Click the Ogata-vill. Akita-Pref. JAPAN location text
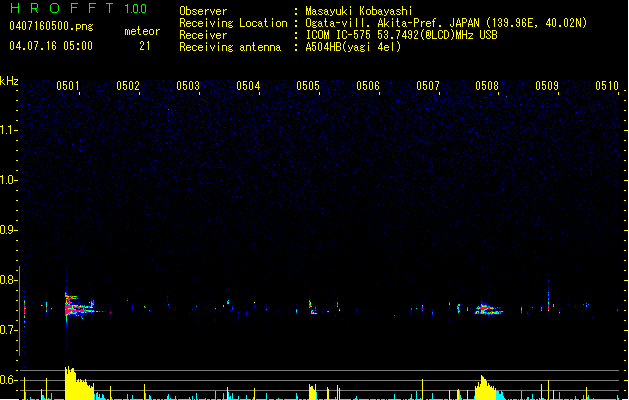The width and height of the screenshot is (629, 400). pyautogui.click(x=446, y=23)
